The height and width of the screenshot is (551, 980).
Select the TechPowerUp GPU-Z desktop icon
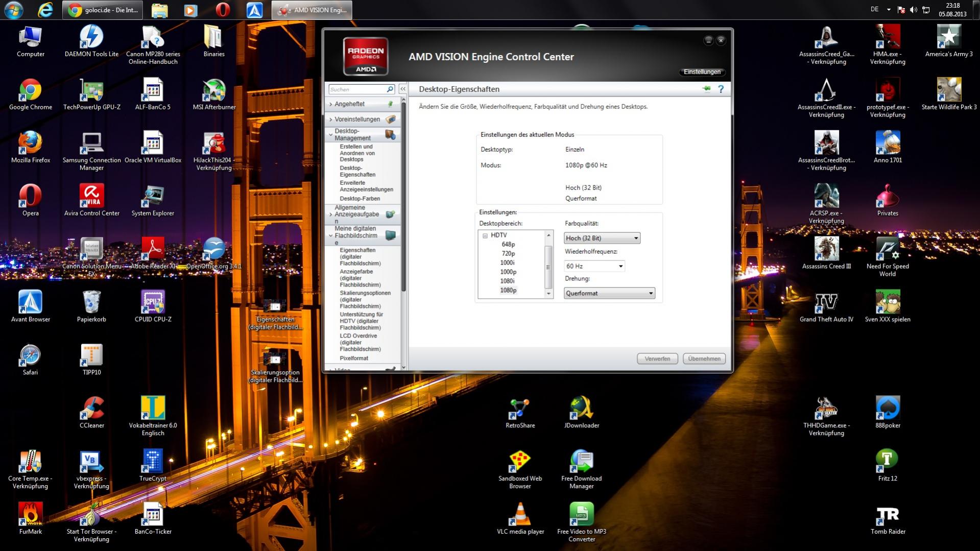click(x=92, y=95)
